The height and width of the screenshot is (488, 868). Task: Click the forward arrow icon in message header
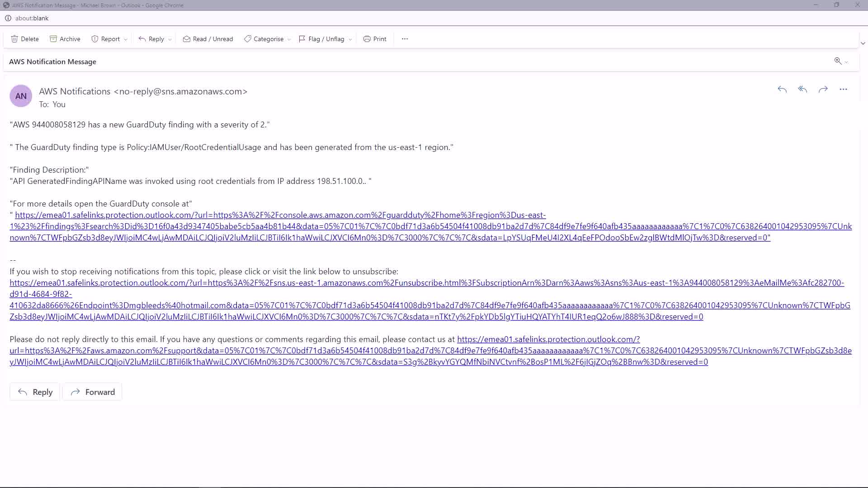(823, 89)
